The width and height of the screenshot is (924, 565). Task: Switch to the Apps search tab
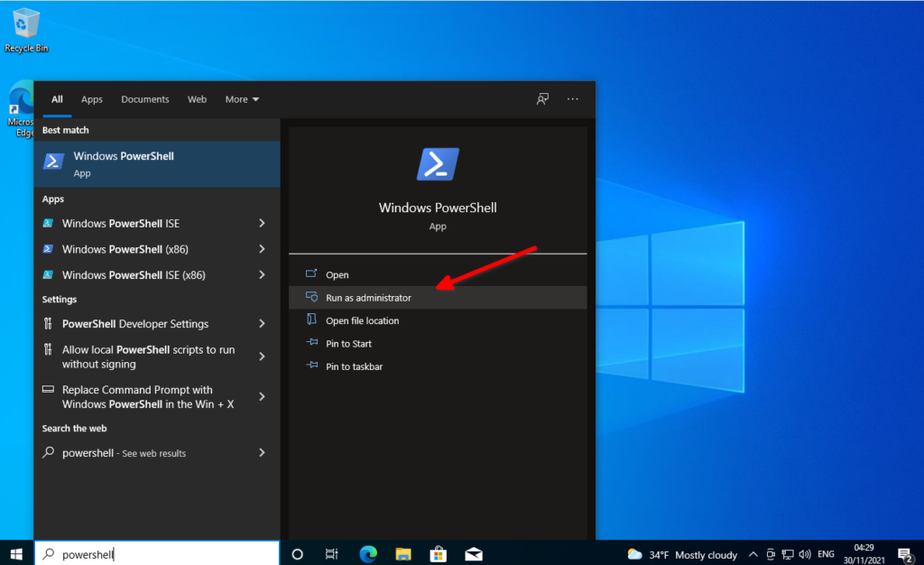(x=92, y=99)
